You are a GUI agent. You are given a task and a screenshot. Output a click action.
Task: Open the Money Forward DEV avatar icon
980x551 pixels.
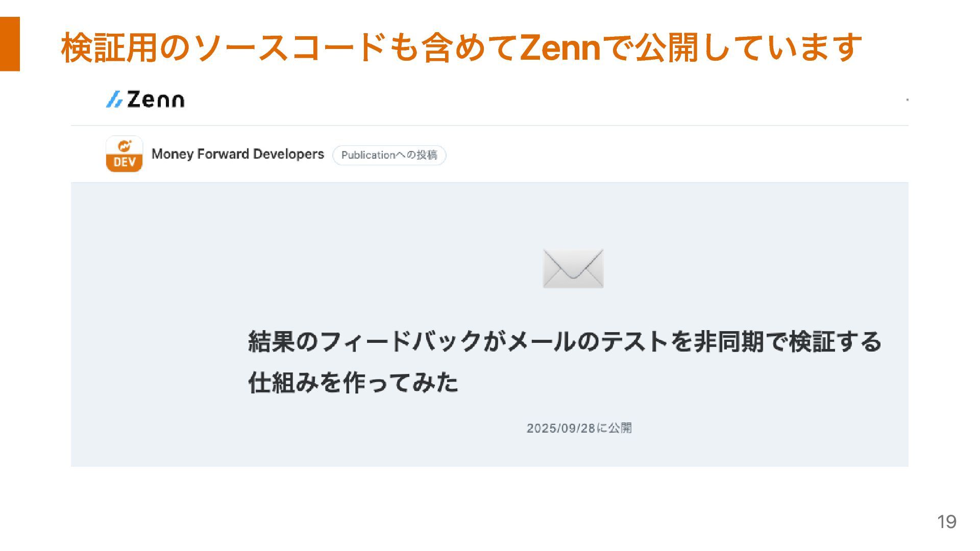pyautogui.click(x=124, y=154)
